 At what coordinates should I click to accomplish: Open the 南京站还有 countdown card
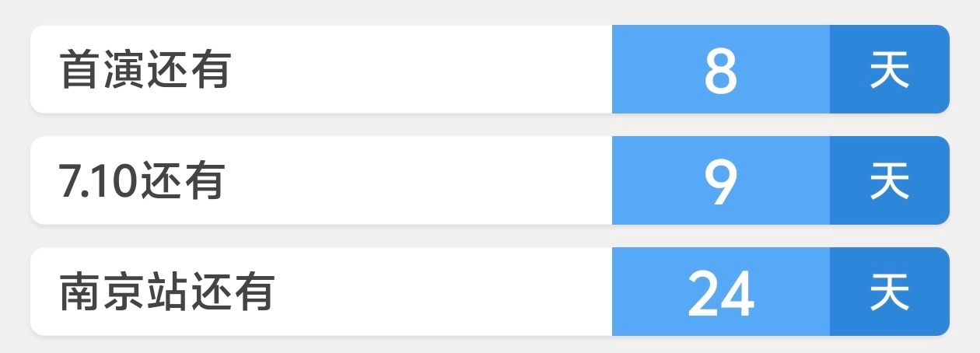pos(490,292)
